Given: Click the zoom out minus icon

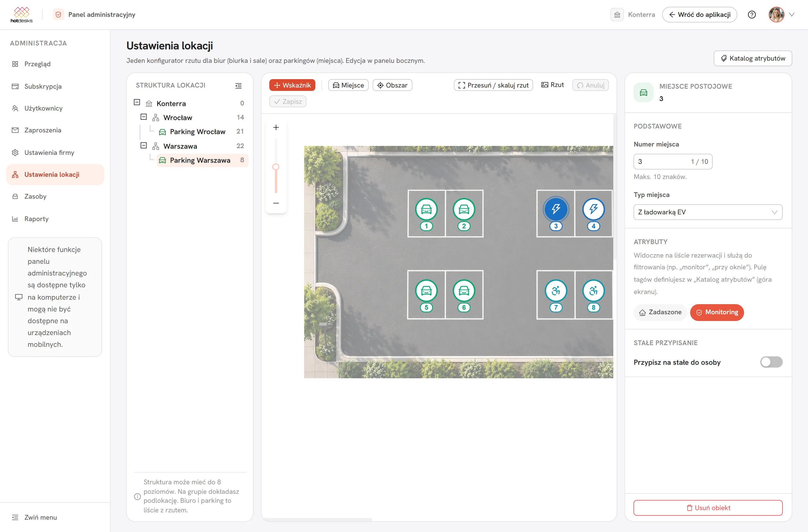Looking at the screenshot, I should 276,203.
